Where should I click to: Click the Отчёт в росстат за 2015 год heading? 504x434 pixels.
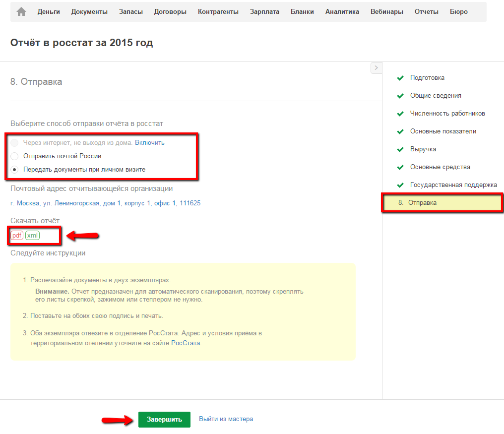(82, 43)
